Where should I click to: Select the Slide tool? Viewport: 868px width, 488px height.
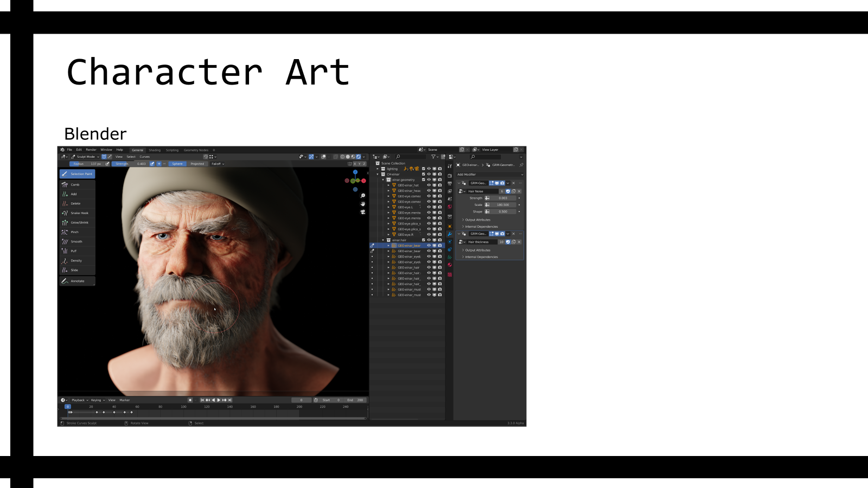pyautogui.click(x=77, y=270)
